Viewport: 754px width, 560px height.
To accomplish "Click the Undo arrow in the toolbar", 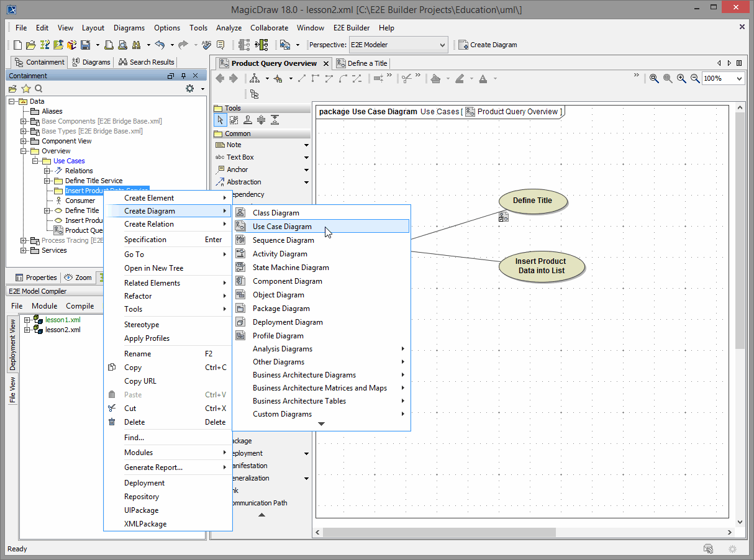I will pyautogui.click(x=160, y=44).
